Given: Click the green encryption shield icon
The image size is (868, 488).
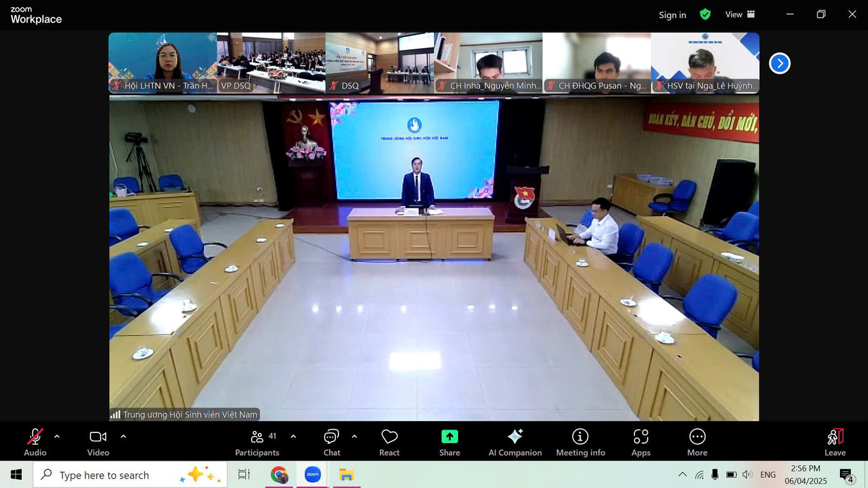Looking at the screenshot, I should (705, 14).
